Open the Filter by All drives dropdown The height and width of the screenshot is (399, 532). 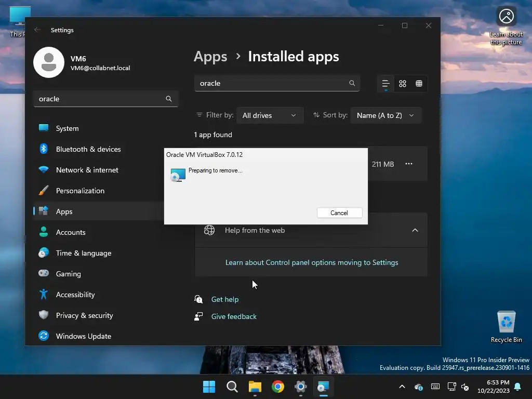[270, 115]
